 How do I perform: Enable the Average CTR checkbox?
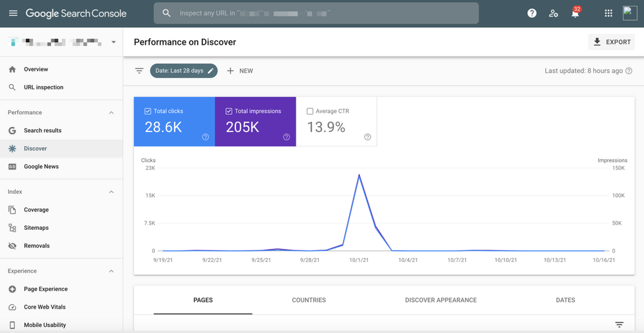[310, 112]
